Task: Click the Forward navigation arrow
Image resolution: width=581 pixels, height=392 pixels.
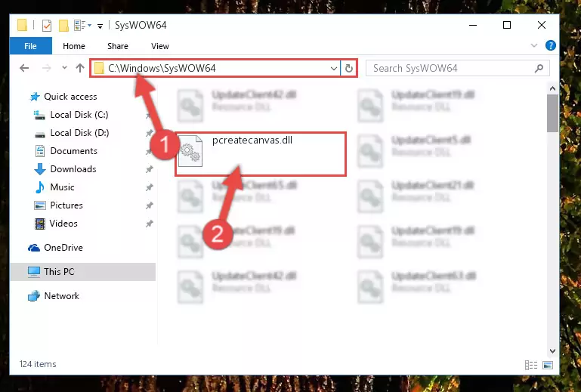Action: [x=46, y=68]
